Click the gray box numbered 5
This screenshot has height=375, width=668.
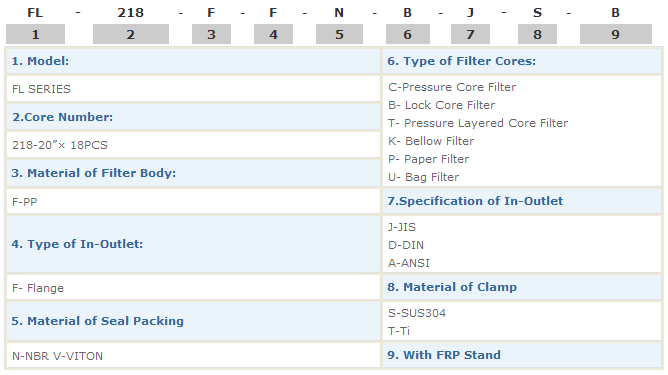coord(339,34)
